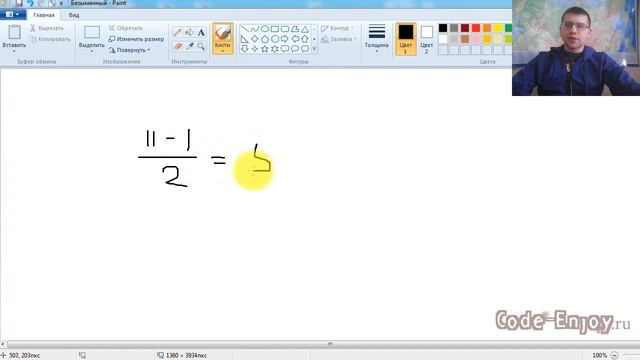Open the Заливка fill dropdown
The image size is (640, 360).
(339, 39)
